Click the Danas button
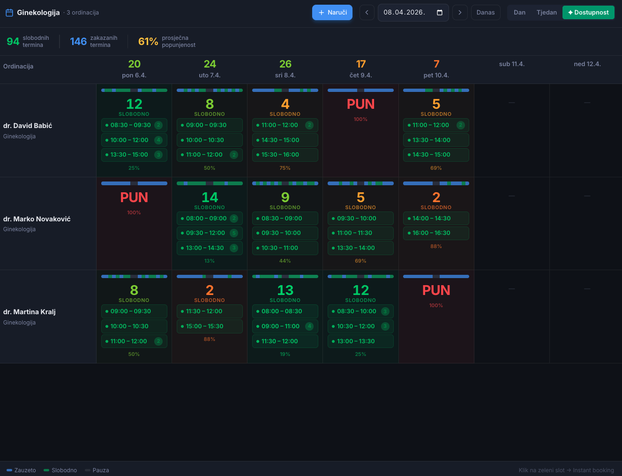The width and height of the screenshot is (622, 476). point(486,13)
